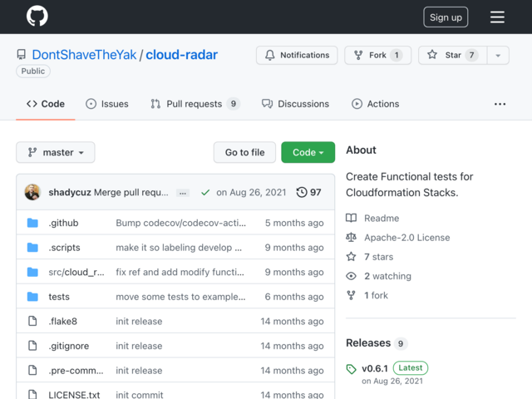The height and width of the screenshot is (399, 532).
Task: Click the .gitignore file icon
Action: point(32,346)
